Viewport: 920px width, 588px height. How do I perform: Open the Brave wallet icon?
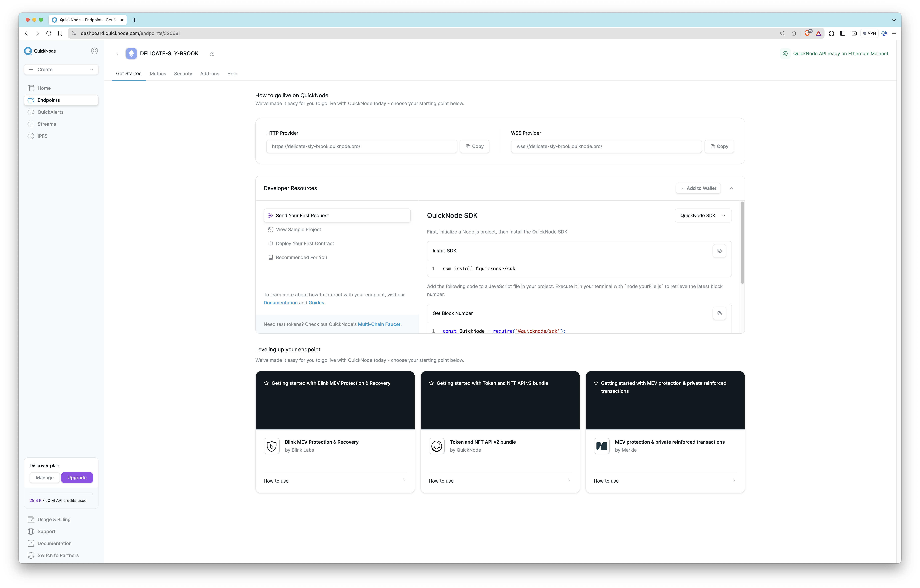coord(854,33)
